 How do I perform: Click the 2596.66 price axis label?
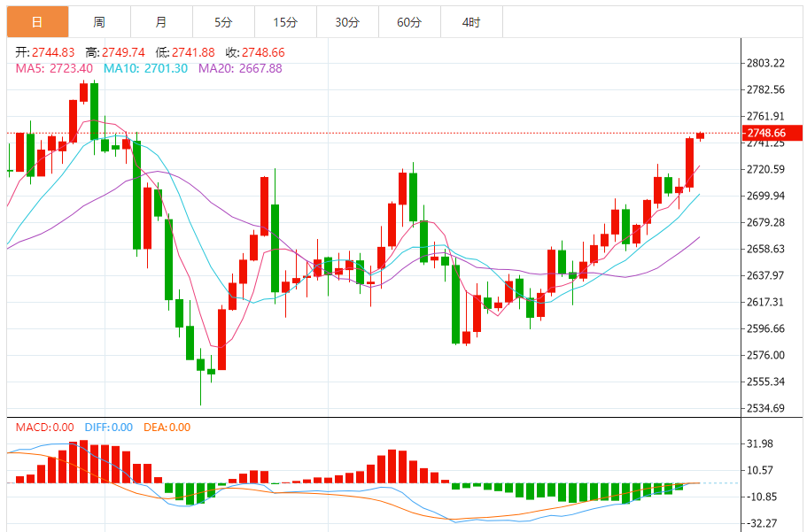click(x=766, y=328)
